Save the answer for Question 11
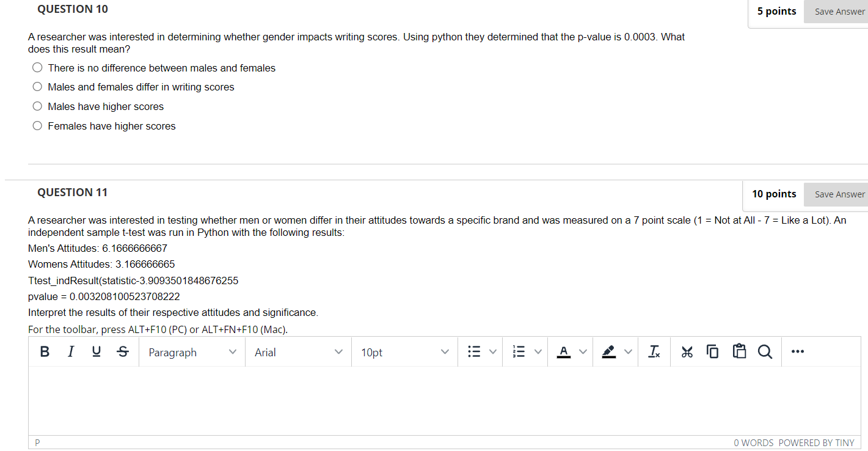 [x=840, y=194]
